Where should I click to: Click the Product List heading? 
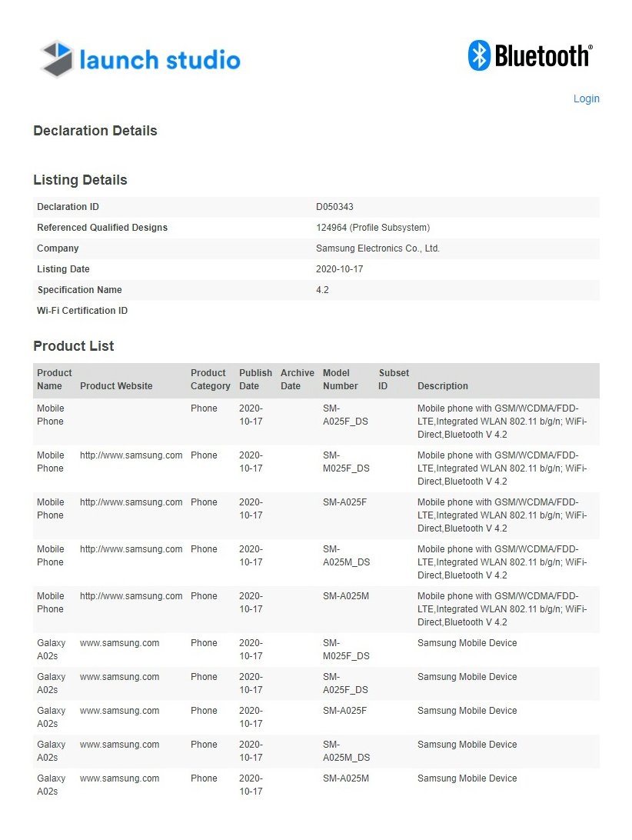click(x=74, y=346)
